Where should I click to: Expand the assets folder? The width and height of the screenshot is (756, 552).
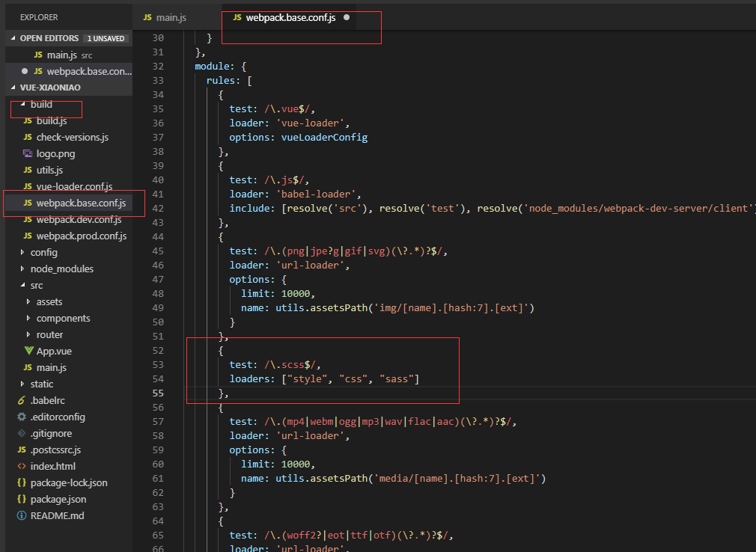[x=28, y=301]
